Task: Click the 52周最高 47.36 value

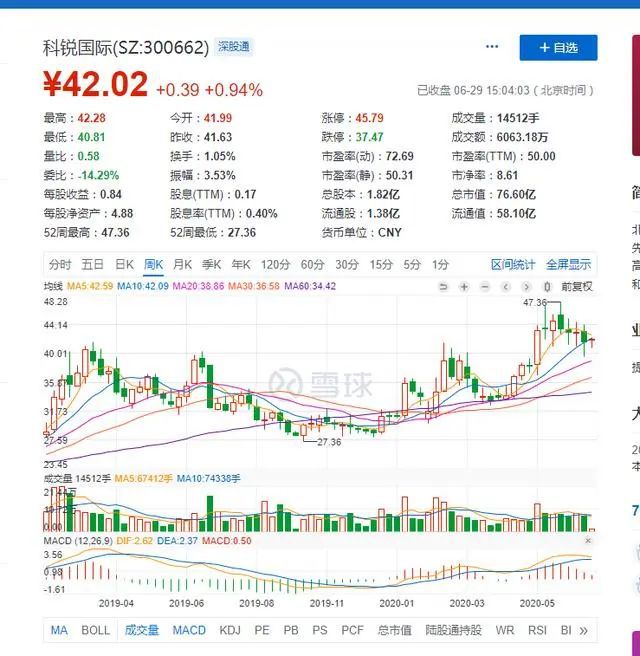Action: 115,233
